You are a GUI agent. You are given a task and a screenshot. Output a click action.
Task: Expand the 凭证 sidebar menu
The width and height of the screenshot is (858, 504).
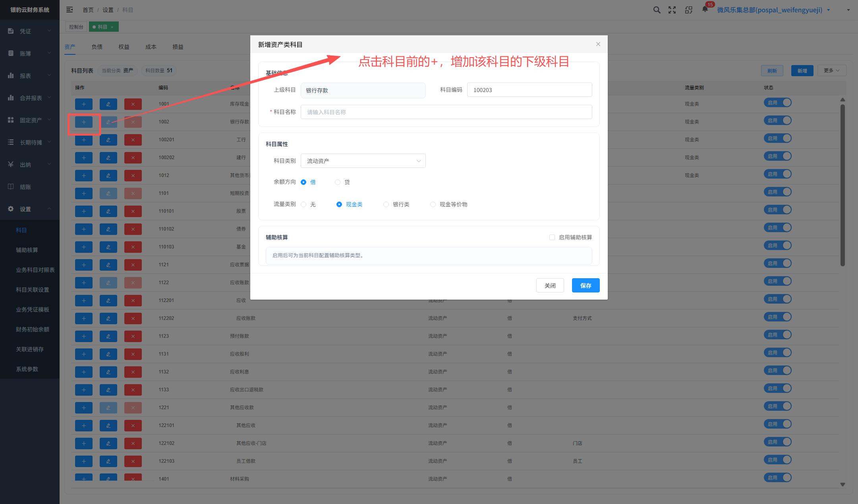point(30,31)
